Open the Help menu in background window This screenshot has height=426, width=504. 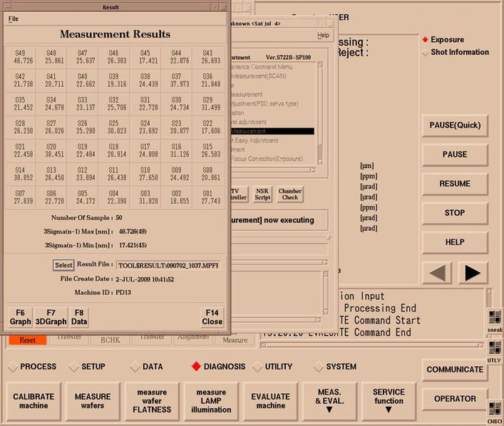tap(323, 35)
